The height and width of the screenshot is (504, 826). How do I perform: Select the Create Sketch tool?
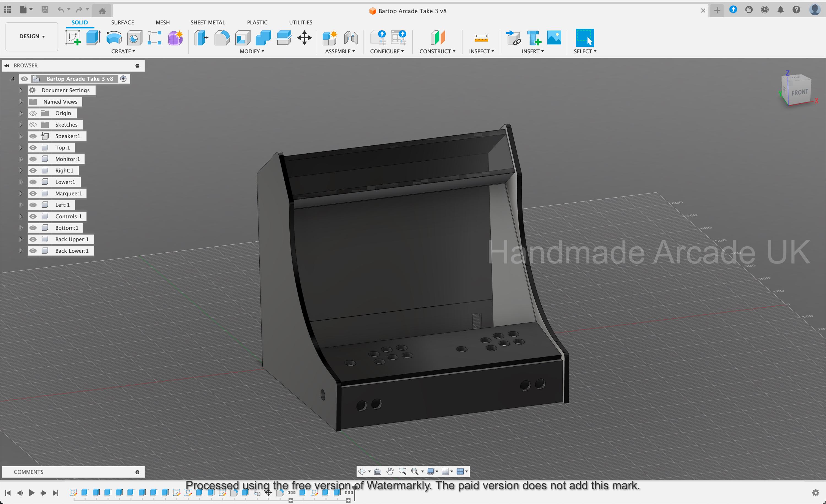pos(73,37)
